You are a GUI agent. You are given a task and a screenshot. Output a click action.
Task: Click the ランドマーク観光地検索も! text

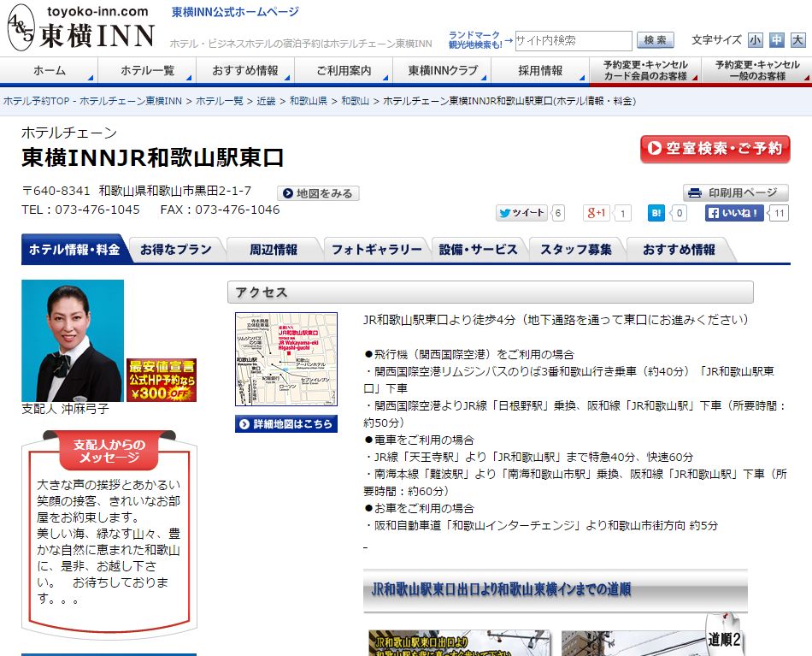point(475,40)
